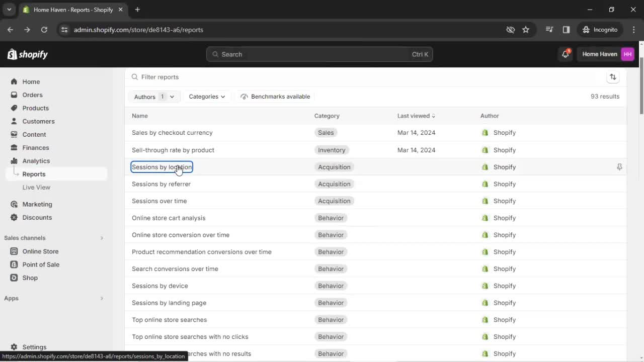
Task: Bookmark this page with star icon
Action: (x=526, y=30)
